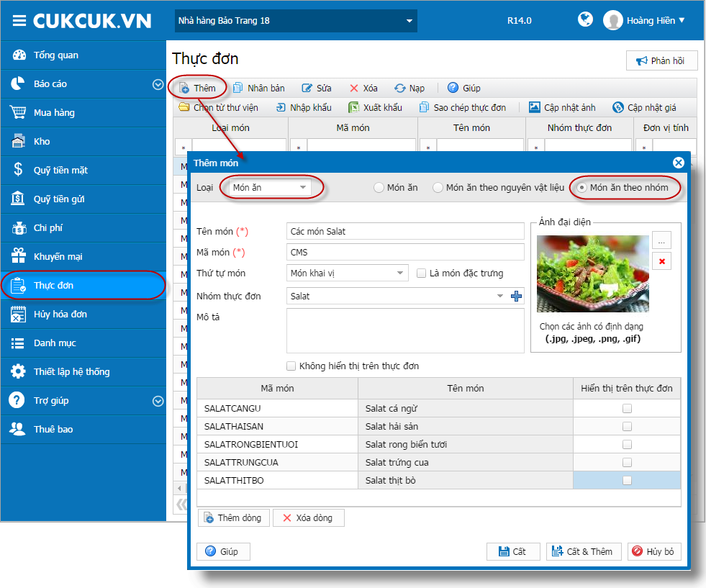The image size is (706, 588).
Task: Open the Loại Món ăn dropdown
Action: coord(270,187)
